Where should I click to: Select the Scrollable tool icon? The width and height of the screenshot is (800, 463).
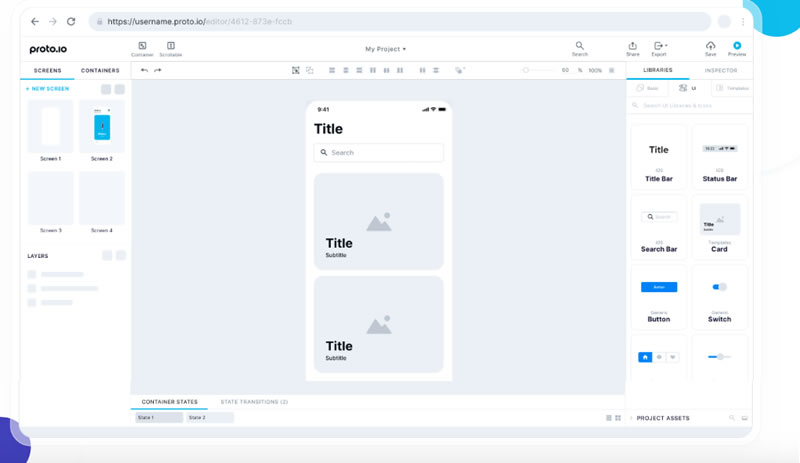(x=171, y=46)
